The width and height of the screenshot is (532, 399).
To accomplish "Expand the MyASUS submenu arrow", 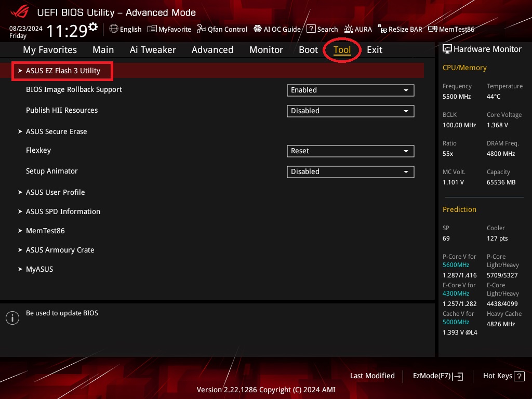I will click(x=20, y=269).
